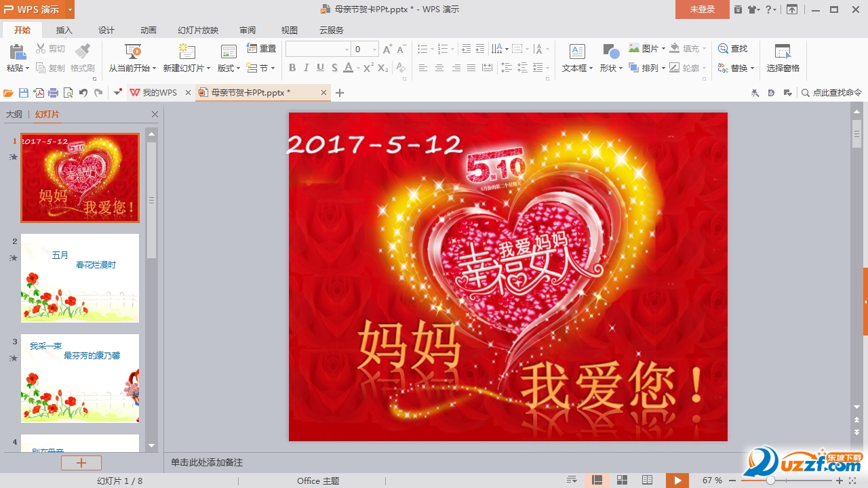The width and height of the screenshot is (868, 488).
Task: Toggle right text alignment
Action: [456, 68]
